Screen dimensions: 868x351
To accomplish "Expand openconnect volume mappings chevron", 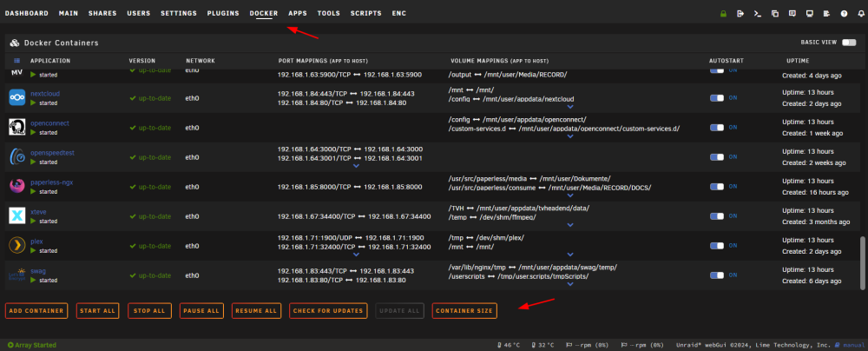I will coord(570,136).
